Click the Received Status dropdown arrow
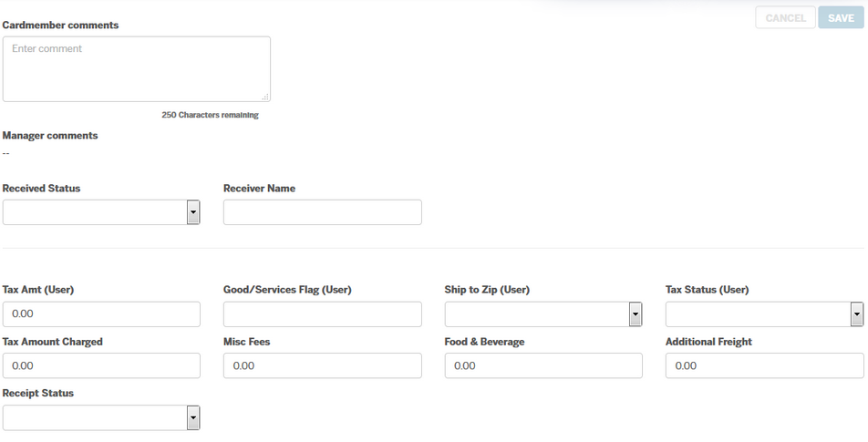The image size is (868, 442). (192, 212)
